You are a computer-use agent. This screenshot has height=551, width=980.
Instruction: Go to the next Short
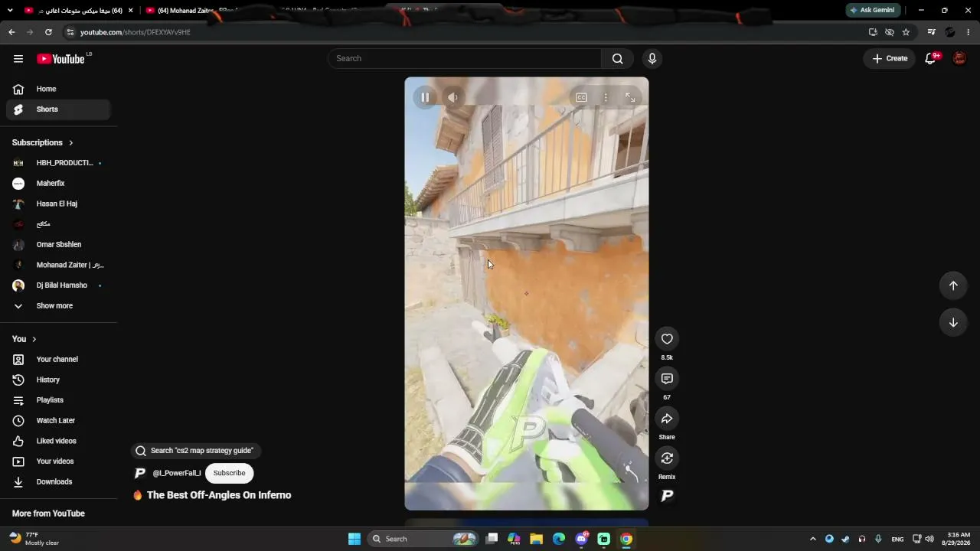[x=953, y=322]
